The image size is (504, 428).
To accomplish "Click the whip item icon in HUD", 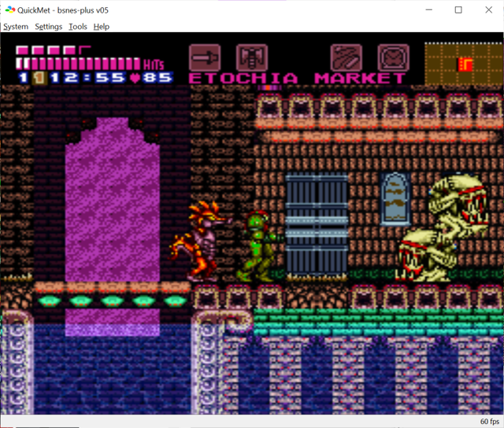I will [346, 57].
